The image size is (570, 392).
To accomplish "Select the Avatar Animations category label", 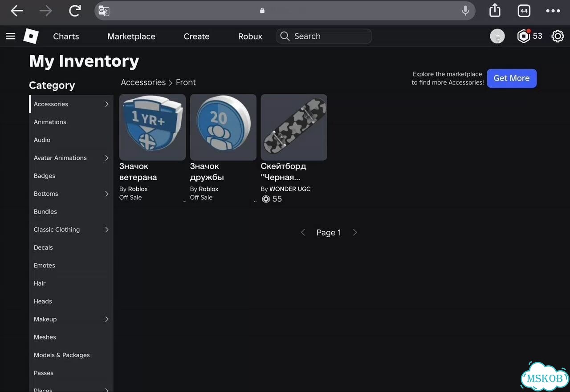I will click(60, 158).
